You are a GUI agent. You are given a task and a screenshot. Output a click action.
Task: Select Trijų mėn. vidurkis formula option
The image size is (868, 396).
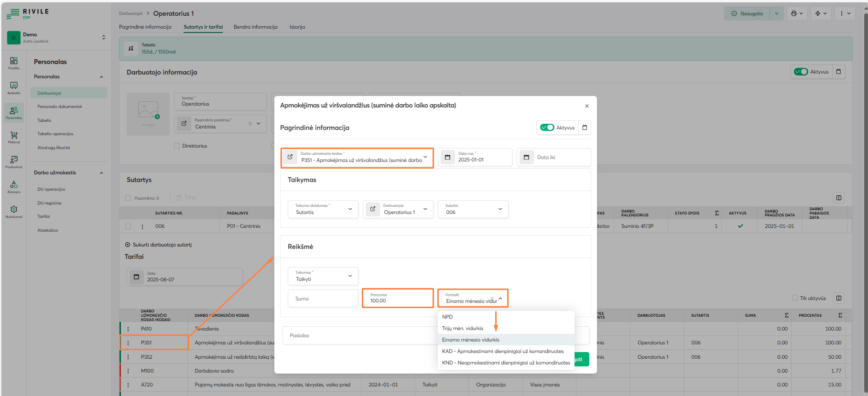(x=463, y=328)
